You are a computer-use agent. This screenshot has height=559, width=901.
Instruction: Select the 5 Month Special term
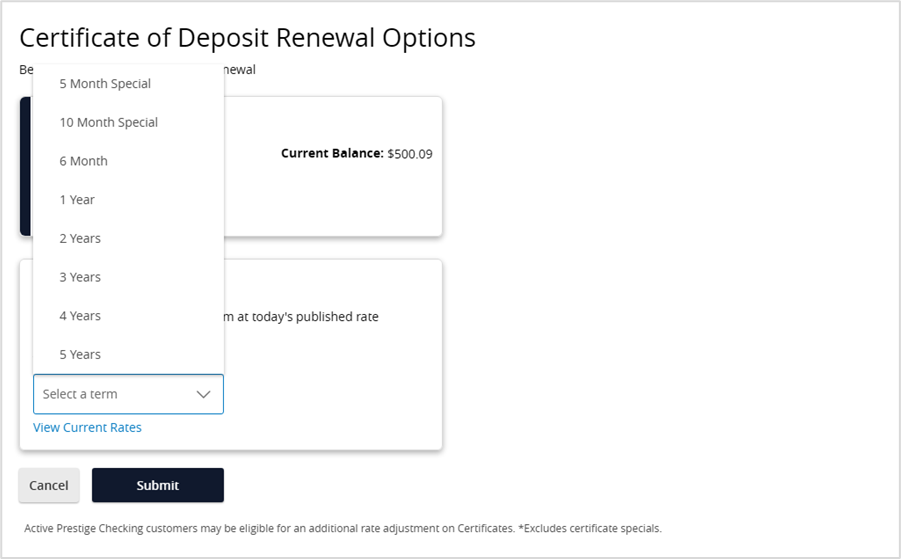tap(105, 84)
